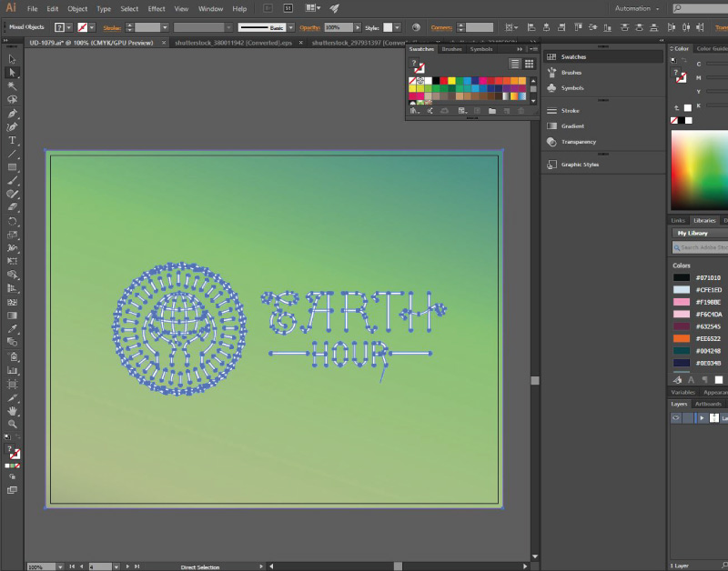Select the Gradient tool in toolbox
728x571 pixels.
pyautogui.click(x=12, y=316)
